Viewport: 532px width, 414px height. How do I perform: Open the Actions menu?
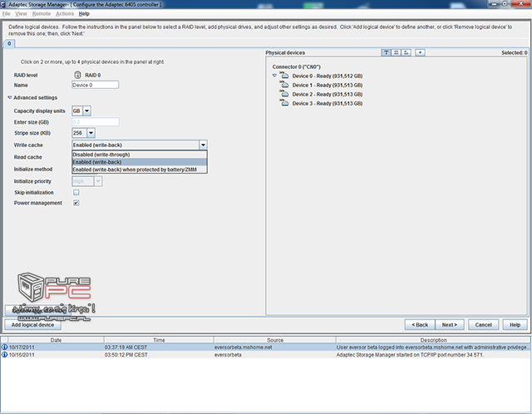tap(65, 13)
